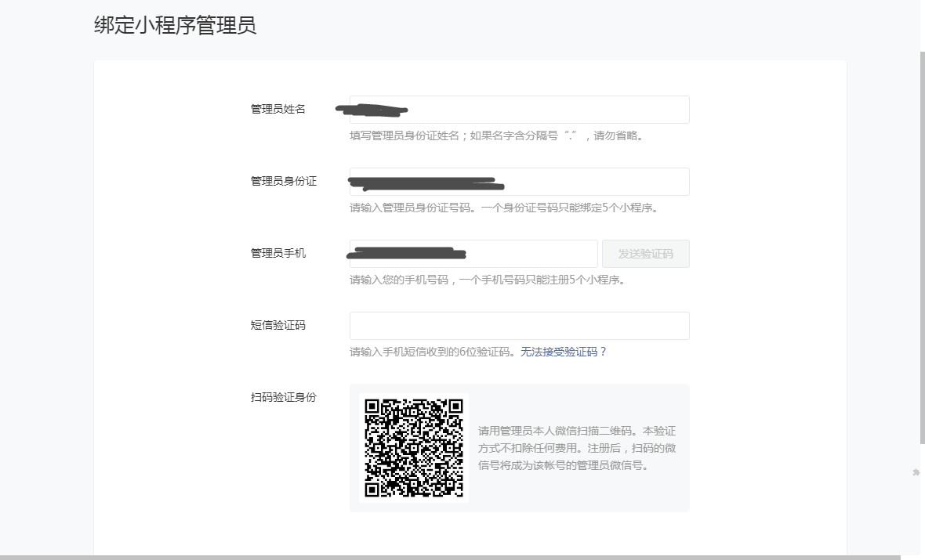Screen dimensions: 925x560
Task: Click the 短信验证码 label
Action: point(277,325)
